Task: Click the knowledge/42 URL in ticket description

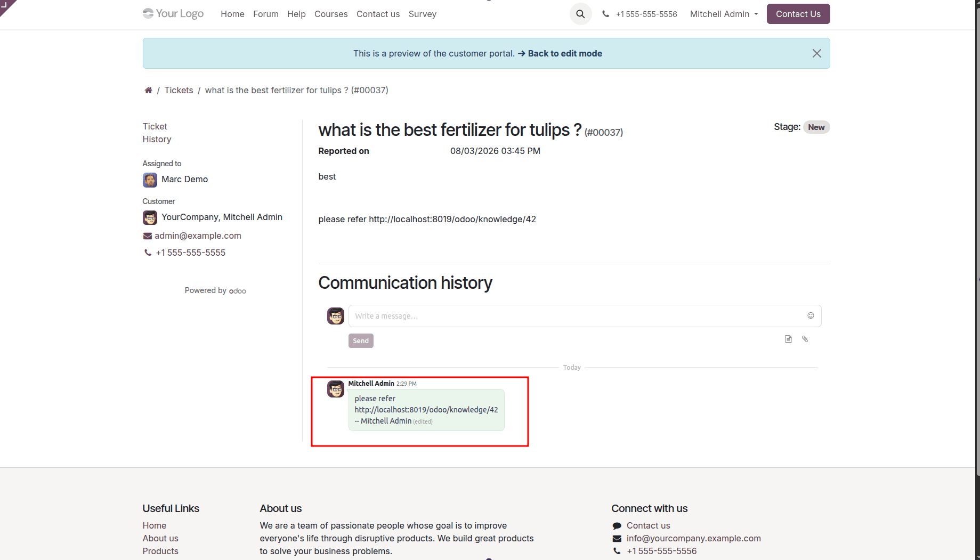Action: point(452,219)
